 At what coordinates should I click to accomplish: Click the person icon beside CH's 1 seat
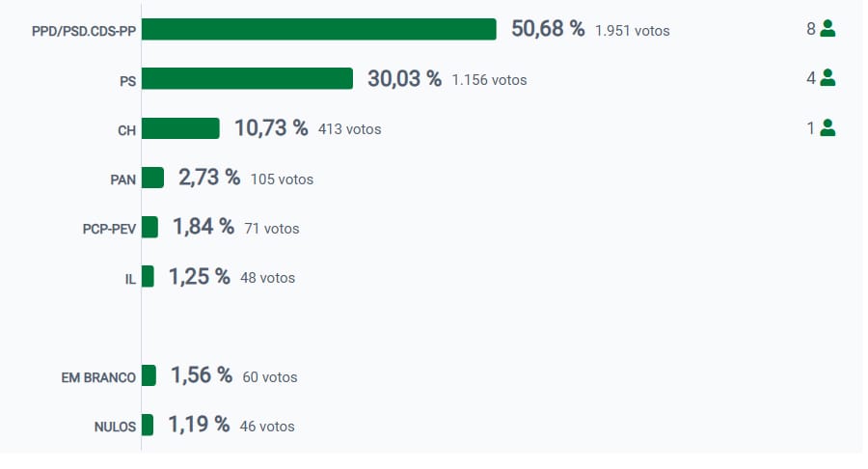827,127
